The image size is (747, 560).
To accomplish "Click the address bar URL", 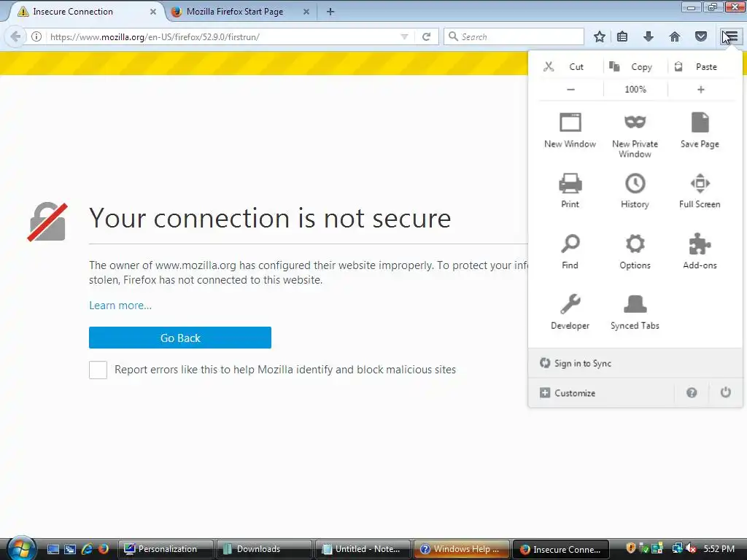I will 155,36.
